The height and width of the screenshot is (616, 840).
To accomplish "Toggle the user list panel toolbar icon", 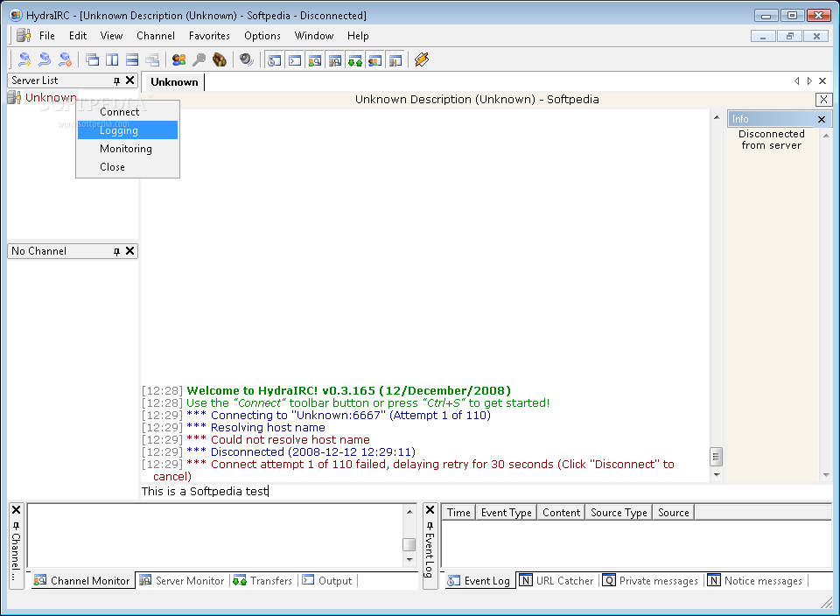I will [375, 60].
